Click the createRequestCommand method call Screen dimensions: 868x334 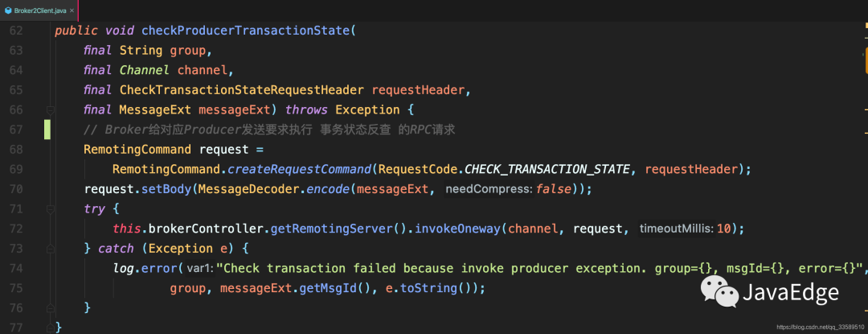tap(301, 169)
